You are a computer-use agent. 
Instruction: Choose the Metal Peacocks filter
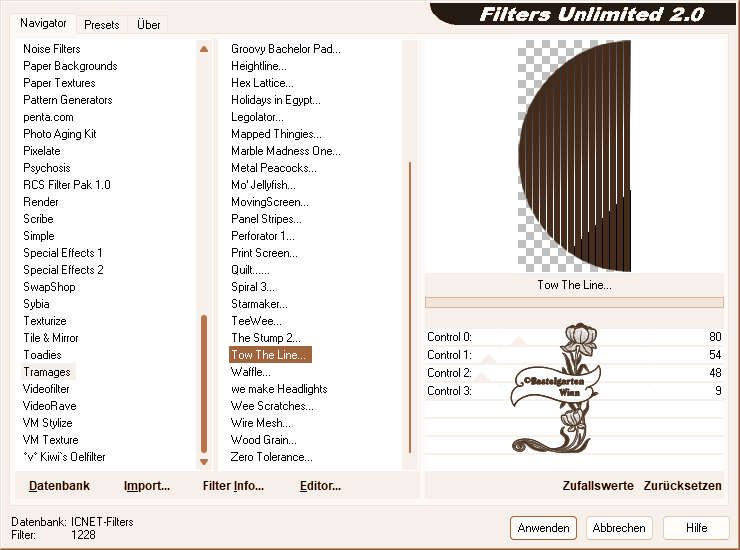coord(274,168)
